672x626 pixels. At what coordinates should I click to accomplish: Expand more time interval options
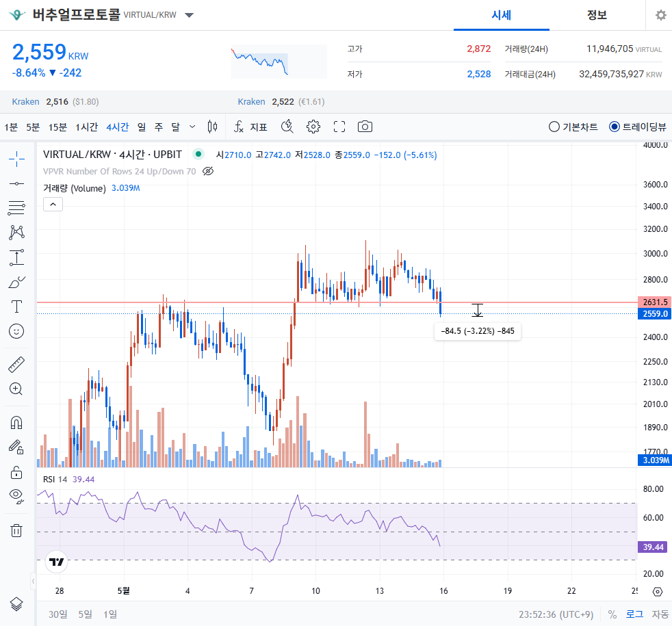coord(192,127)
